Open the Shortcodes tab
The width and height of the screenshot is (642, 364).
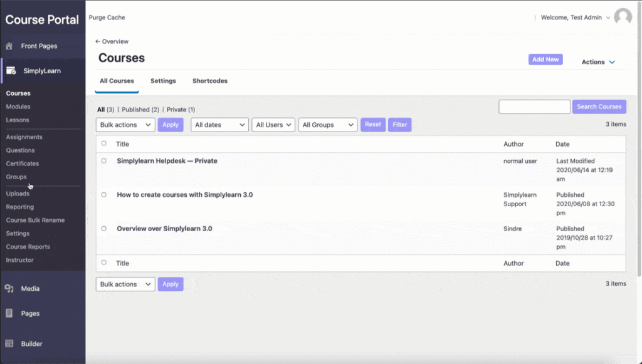click(x=210, y=81)
